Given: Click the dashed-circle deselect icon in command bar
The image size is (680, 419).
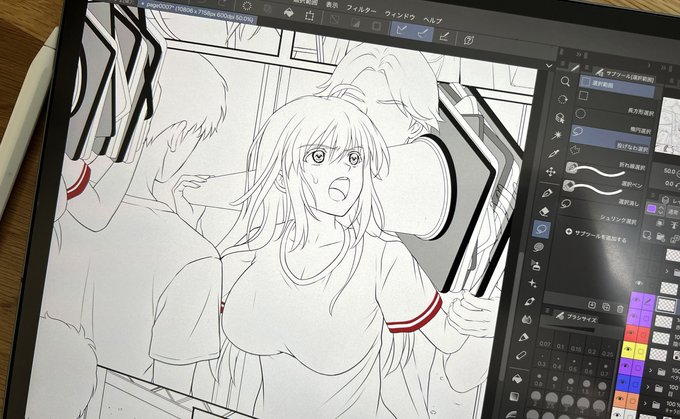Looking at the screenshot, I should click(x=247, y=6).
